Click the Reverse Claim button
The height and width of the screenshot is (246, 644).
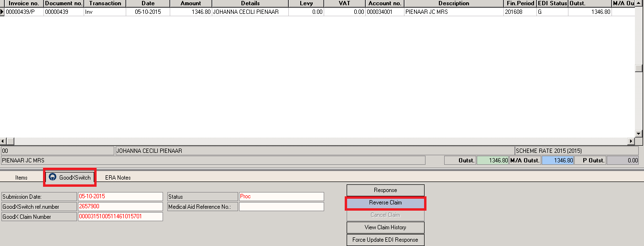click(x=385, y=203)
